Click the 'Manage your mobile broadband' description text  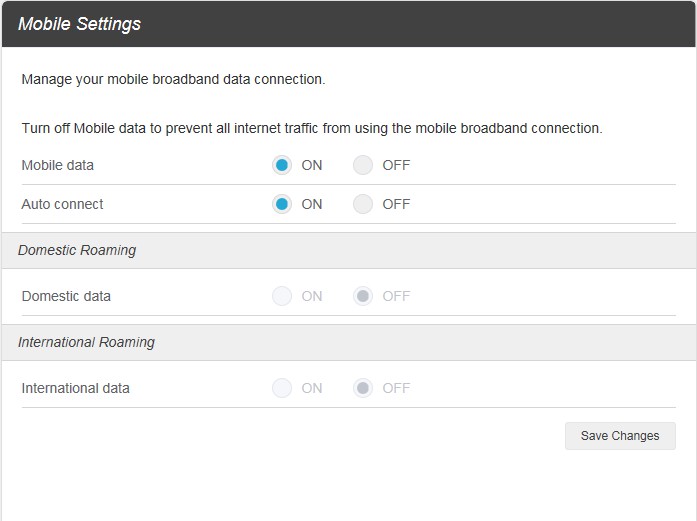(173, 78)
